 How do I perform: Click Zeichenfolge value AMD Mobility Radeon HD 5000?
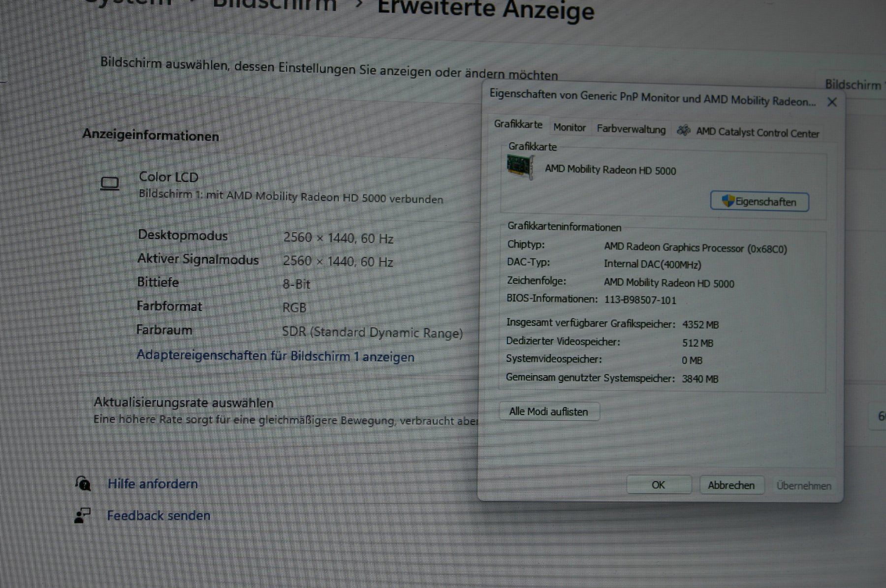click(x=669, y=283)
